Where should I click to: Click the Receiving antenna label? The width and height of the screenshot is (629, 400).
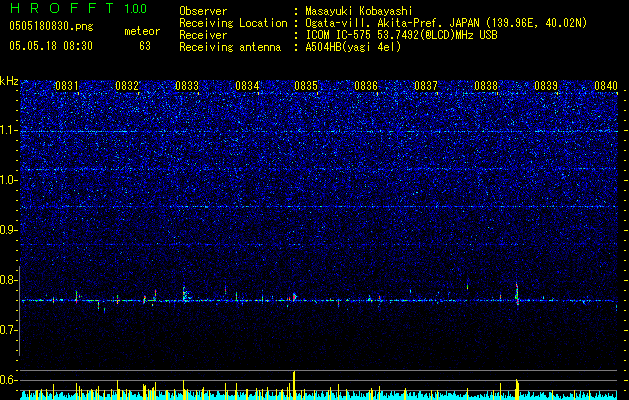click(230, 47)
